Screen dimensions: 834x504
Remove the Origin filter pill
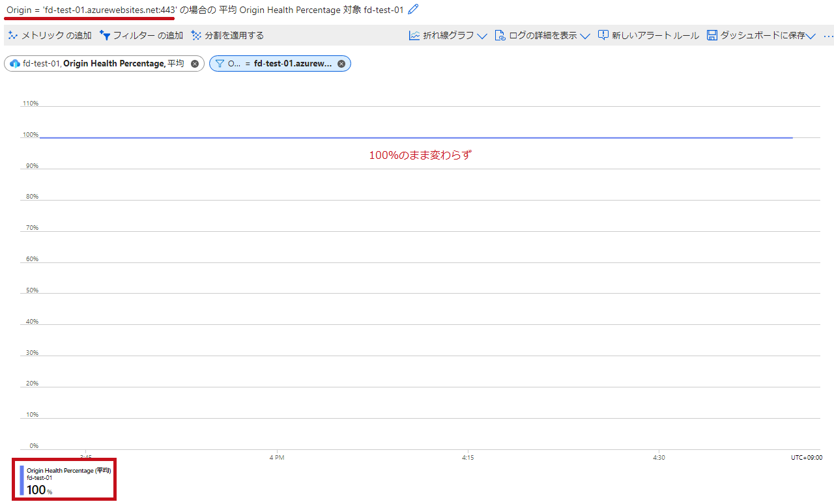pyautogui.click(x=341, y=64)
